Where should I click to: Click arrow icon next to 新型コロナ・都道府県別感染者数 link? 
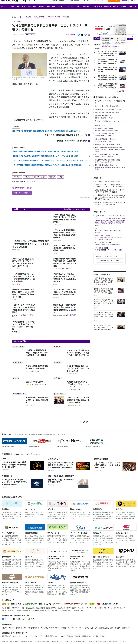[89, 135]
